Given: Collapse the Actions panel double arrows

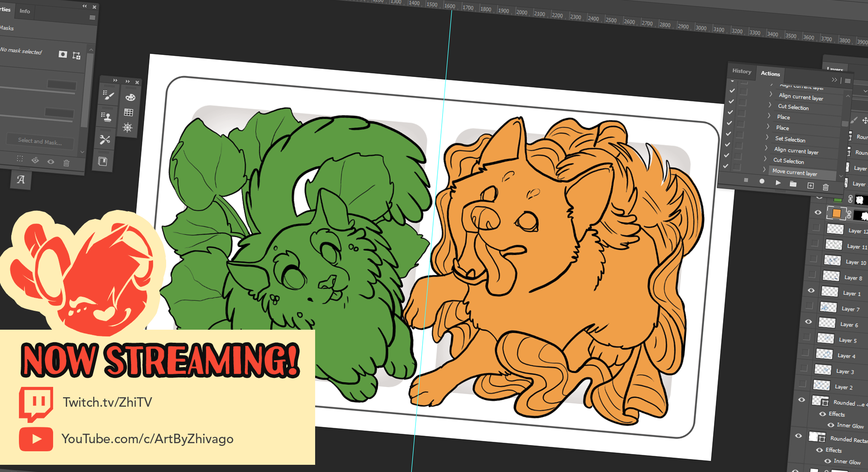Looking at the screenshot, I should (x=835, y=80).
